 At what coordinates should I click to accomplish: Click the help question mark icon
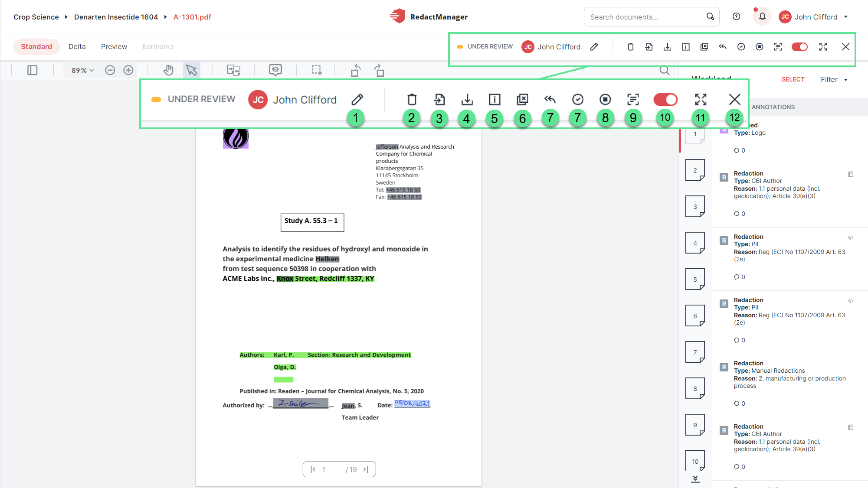[737, 16]
